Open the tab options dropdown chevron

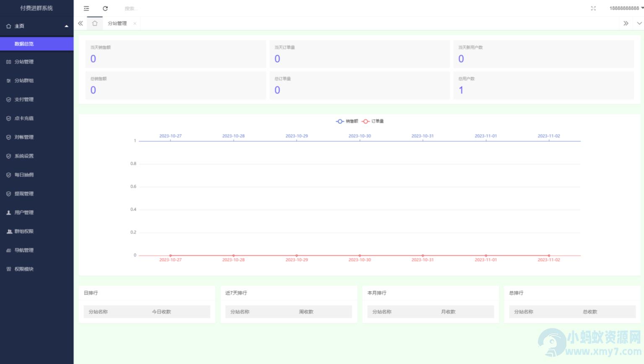click(639, 23)
